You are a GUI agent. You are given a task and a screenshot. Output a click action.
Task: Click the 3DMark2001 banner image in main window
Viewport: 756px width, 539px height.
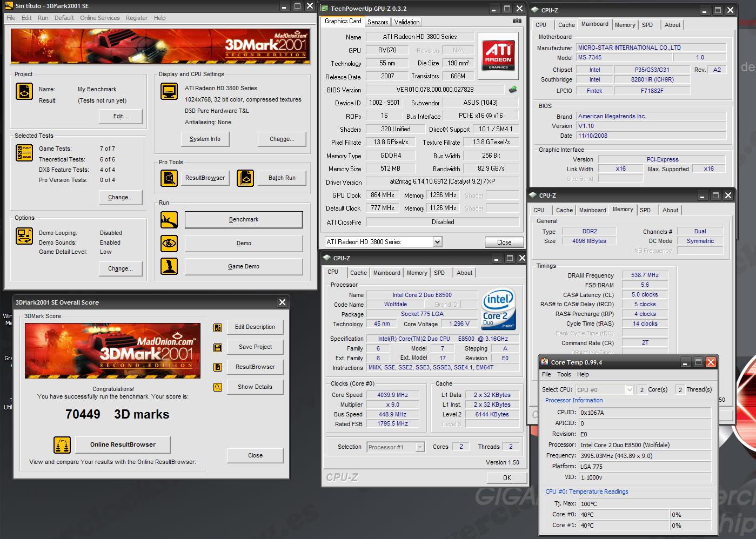coord(160,47)
